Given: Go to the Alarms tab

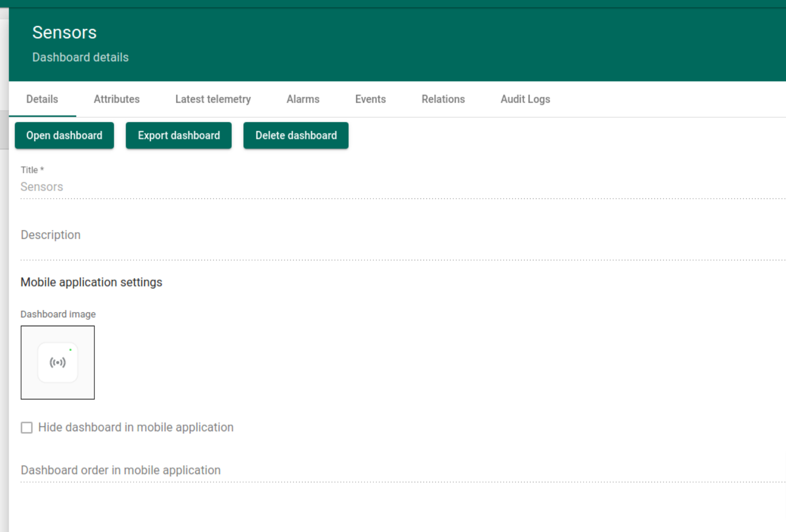Looking at the screenshot, I should point(303,99).
